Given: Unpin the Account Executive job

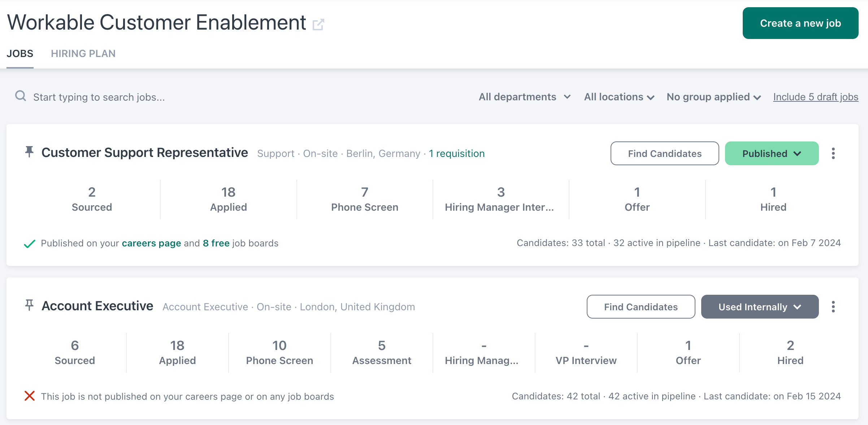Looking at the screenshot, I should (29, 305).
